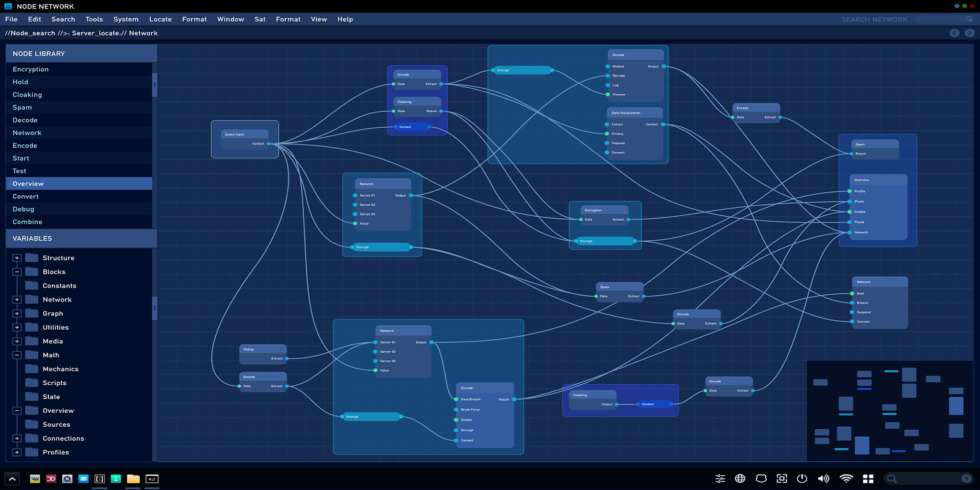Collapse the Blocks folder tree node

pyautogui.click(x=17, y=272)
